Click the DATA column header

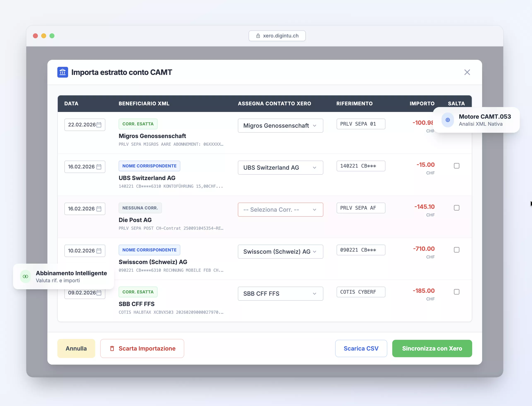pyautogui.click(x=71, y=104)
